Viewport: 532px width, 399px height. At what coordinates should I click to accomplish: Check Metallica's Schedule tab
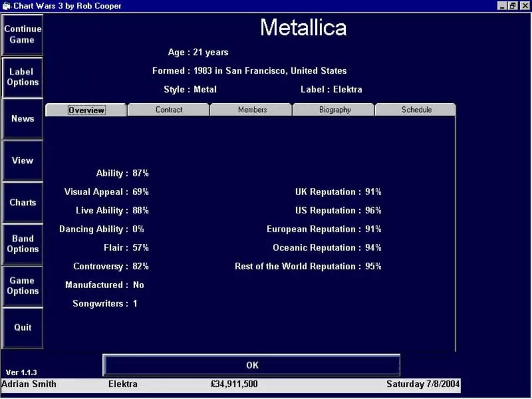[416, 109]
